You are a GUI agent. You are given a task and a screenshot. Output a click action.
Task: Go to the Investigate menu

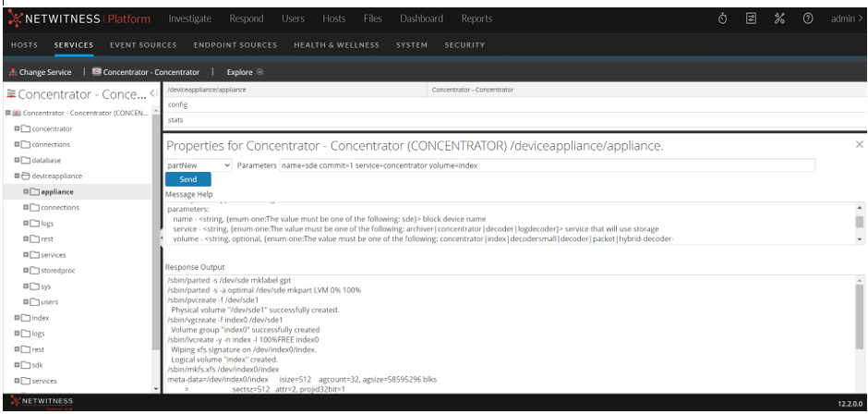(190, 18)
